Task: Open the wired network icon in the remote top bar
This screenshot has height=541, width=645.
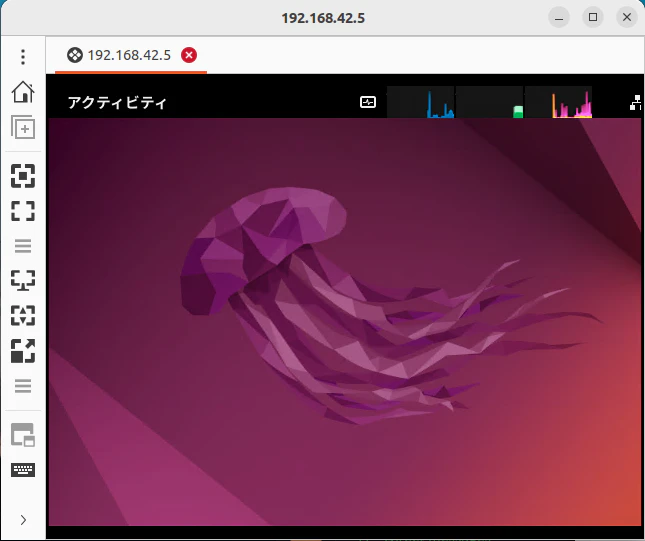Action: point(636,102)
